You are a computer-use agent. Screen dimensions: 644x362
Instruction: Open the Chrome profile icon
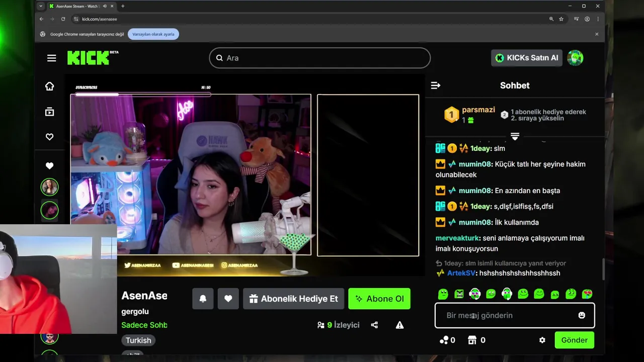[587, 19]
